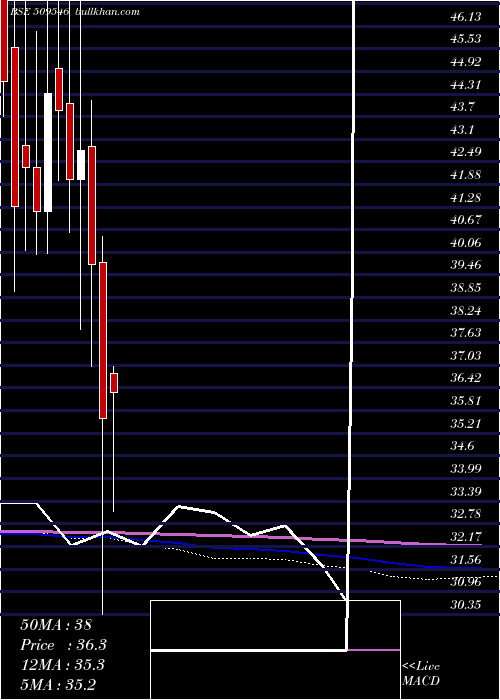The image size is (500, 700).
Task: Click the 32.17 price axis label
Action: click(466, 536)
